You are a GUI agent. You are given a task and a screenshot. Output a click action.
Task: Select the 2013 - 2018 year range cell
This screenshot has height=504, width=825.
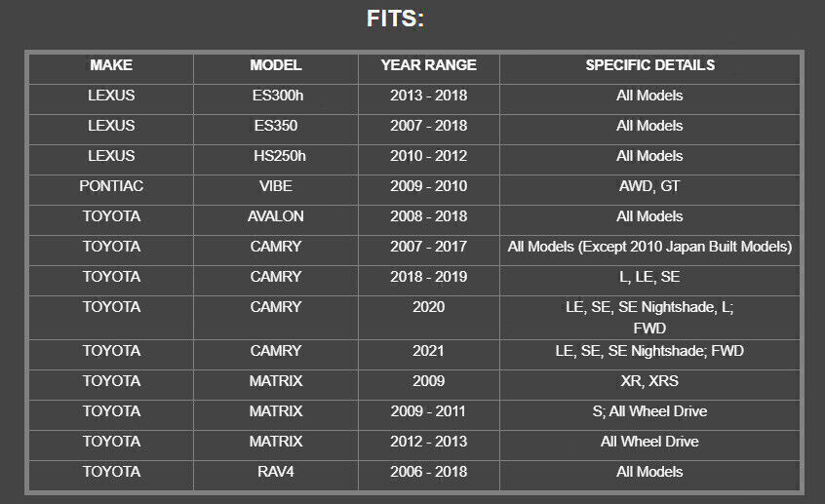click(429, 96)
